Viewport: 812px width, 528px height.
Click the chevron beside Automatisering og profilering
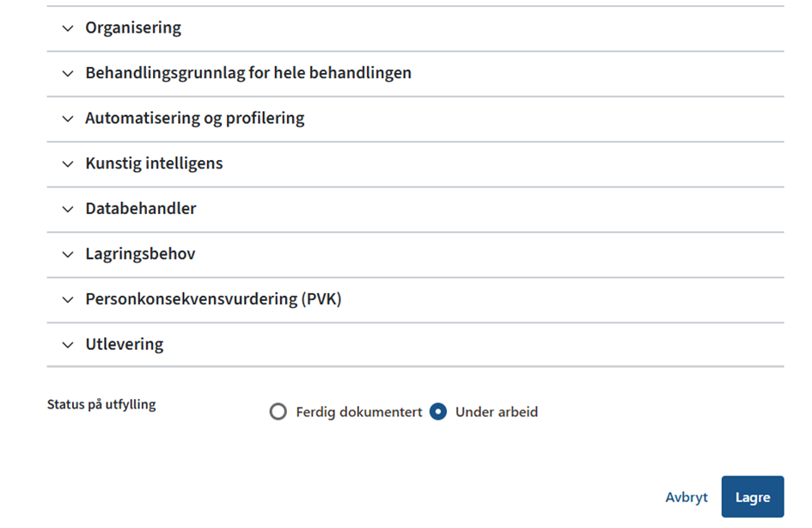tap(68, 119)
